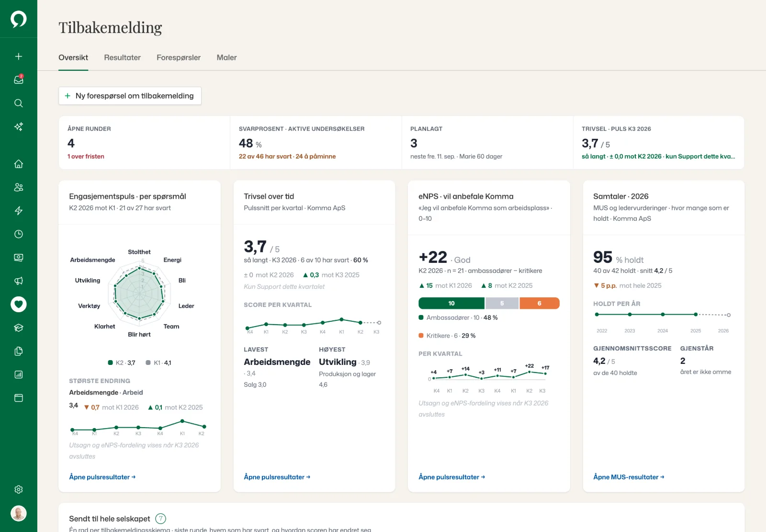Image resolution: width=766 pixels, height=532 pixels.
Task: Select the heart feedback icon in sidebar
Action: (x=19, y=304)
